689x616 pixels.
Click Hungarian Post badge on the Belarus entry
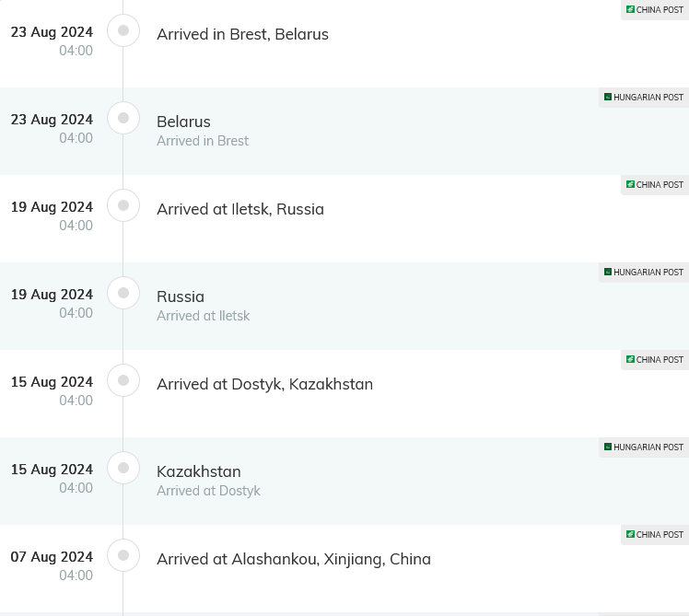644,98
